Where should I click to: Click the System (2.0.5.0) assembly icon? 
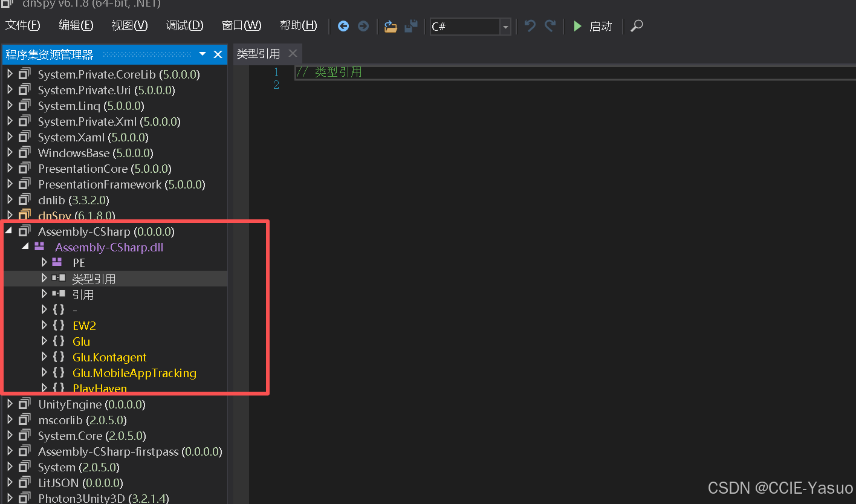pyautogui.click(x=24, y=467)
